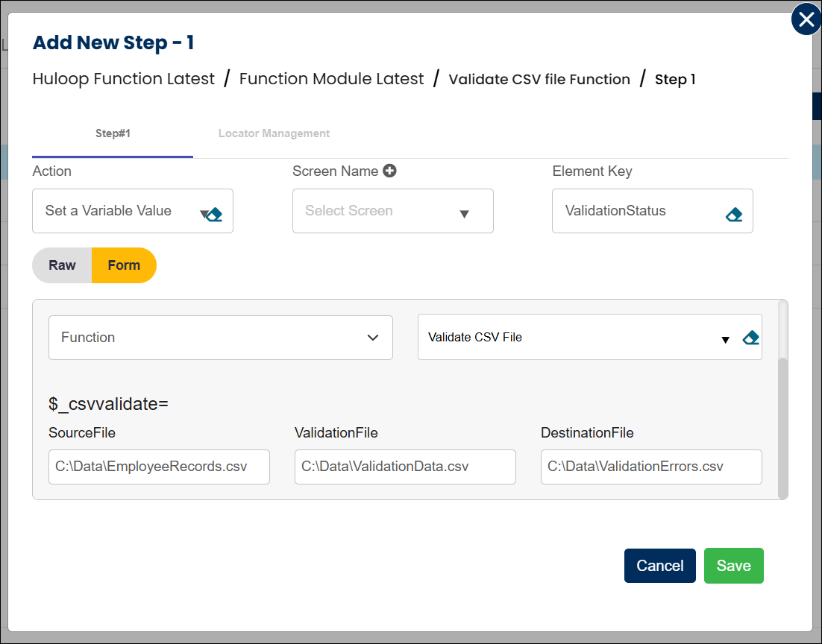822x644 pixels.
Task: Switch to Form mode
Action: click(124, 265)
